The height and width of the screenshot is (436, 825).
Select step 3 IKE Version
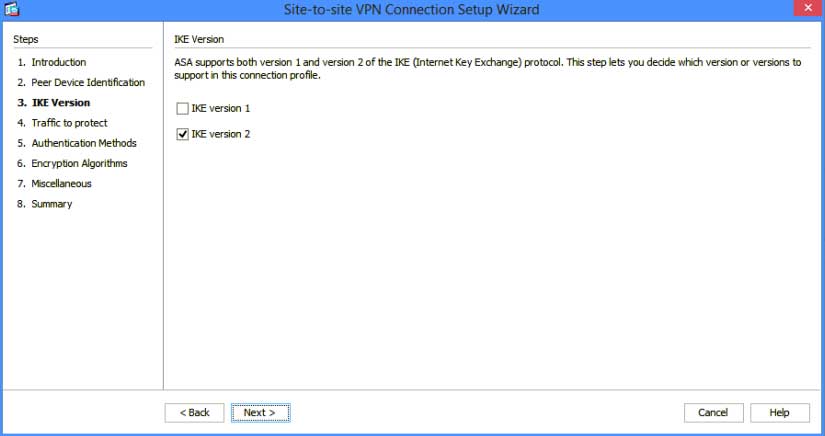click(x=54, y=103)
